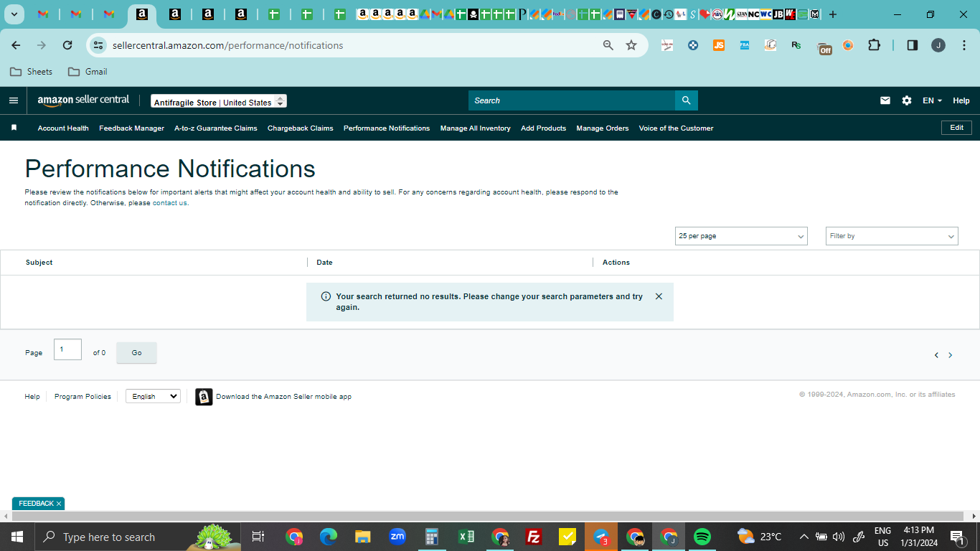Open the English language select in footer

[x=153, y=396]
